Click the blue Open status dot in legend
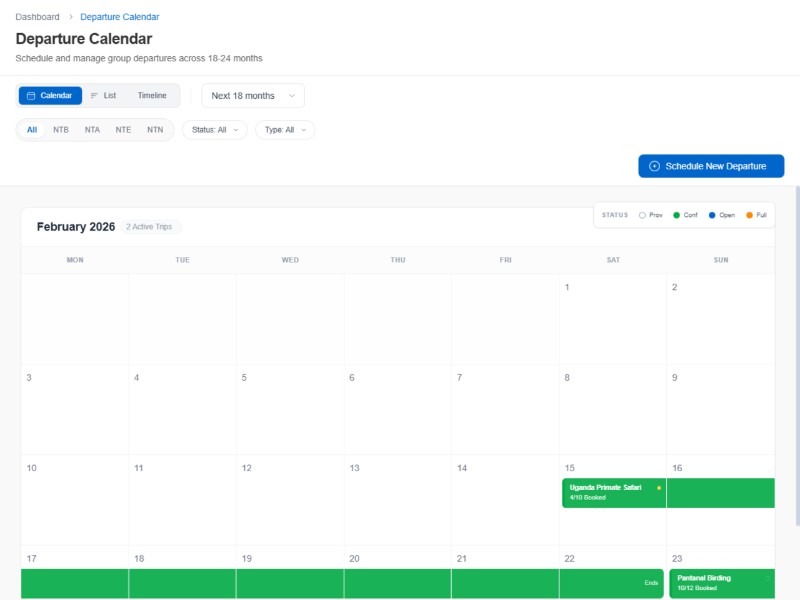This screenshot has width=800, height=600. point(712,215)
